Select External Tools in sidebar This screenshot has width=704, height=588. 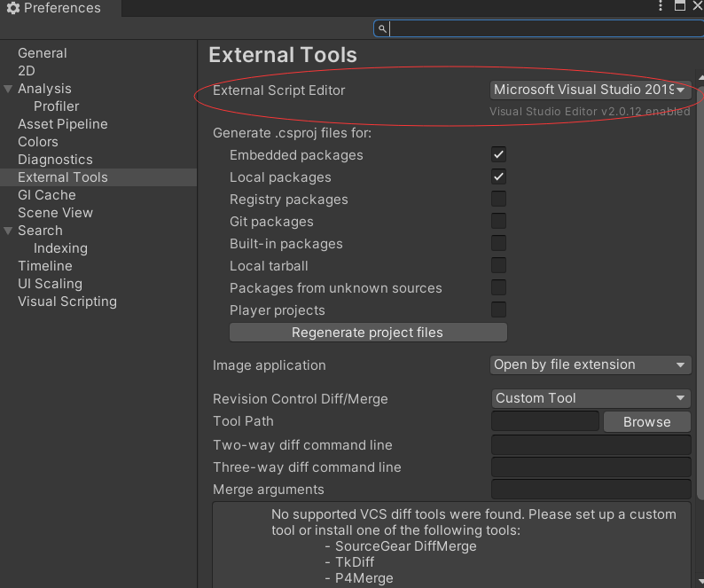98,177
